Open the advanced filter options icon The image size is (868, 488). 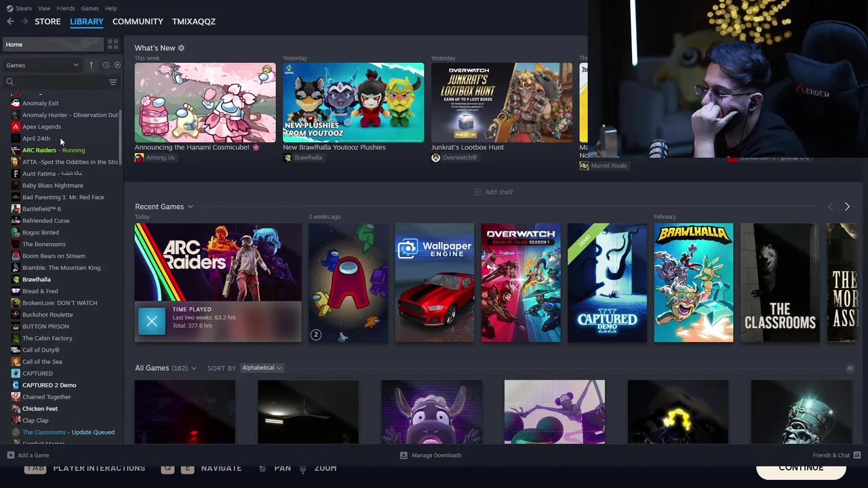[113, 82]
